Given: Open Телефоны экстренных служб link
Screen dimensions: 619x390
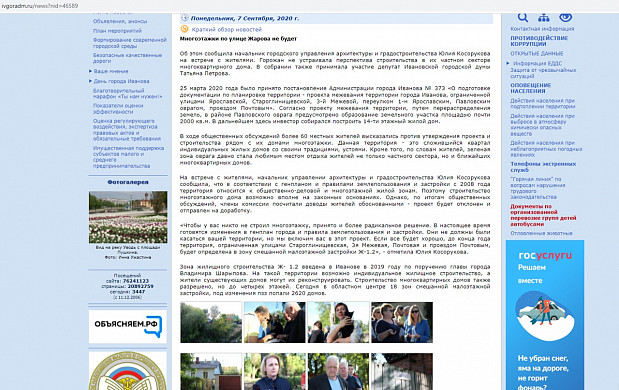Looking at the screenshot, I should (x=543, y=167).
